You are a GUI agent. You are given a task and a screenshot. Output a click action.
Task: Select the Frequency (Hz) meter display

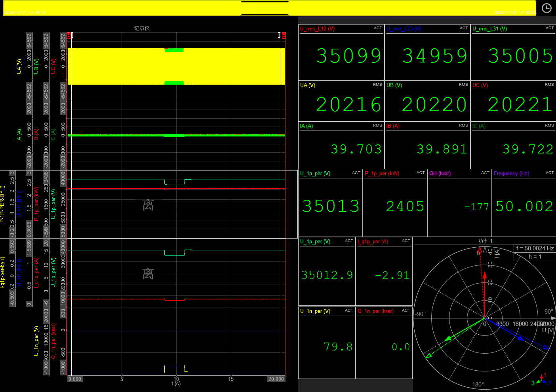tap(524, 203)
